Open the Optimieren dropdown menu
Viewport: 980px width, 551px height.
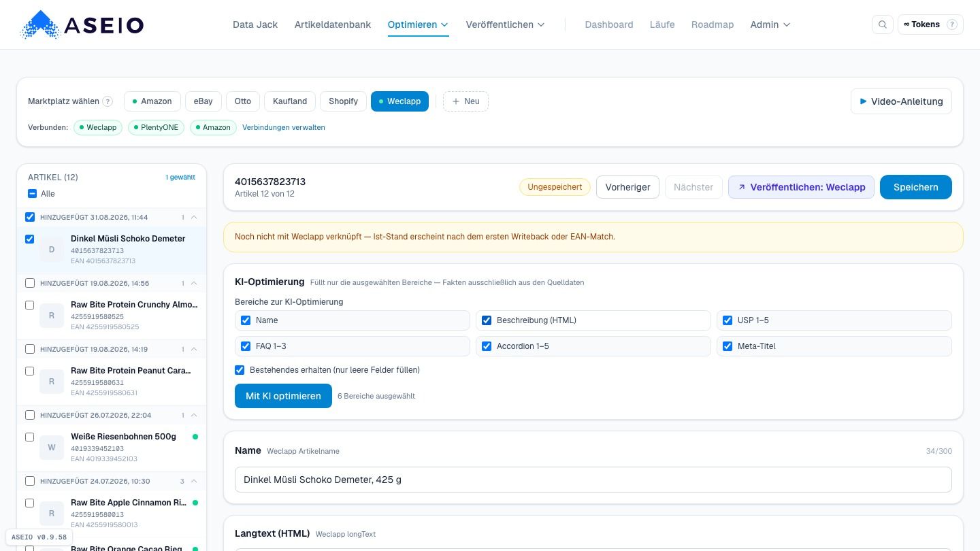pos(418,24)
